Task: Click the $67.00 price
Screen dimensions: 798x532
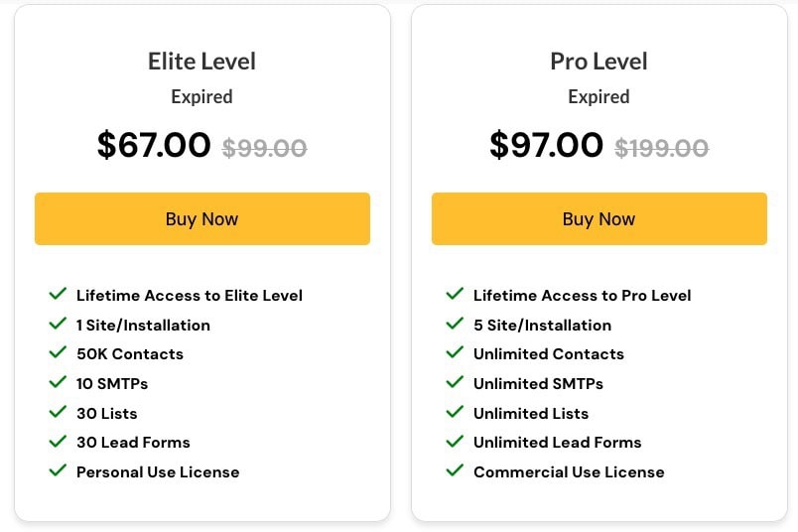Action: pos(154,145)
